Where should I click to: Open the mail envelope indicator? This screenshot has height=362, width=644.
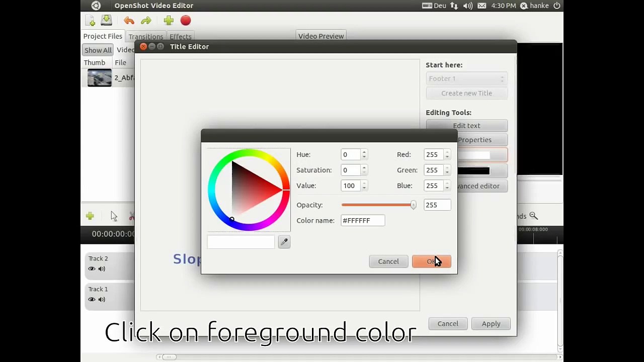[x=482, y=6]
